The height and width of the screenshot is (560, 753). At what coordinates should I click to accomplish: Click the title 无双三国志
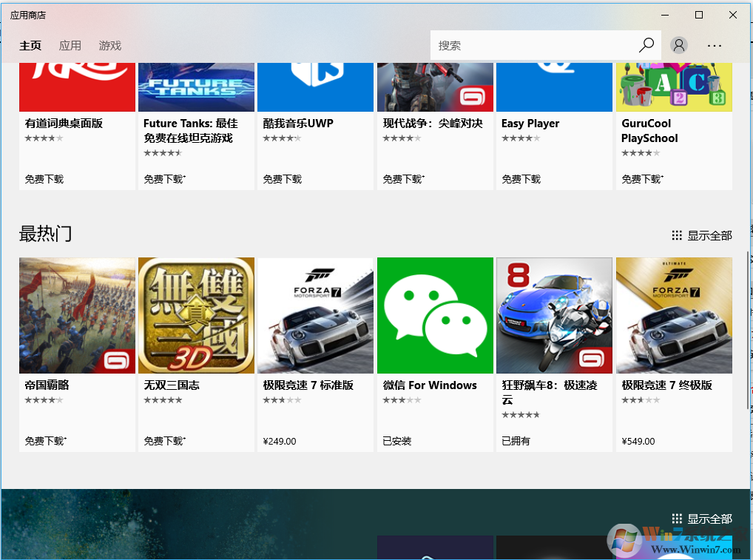pos(172,385)
